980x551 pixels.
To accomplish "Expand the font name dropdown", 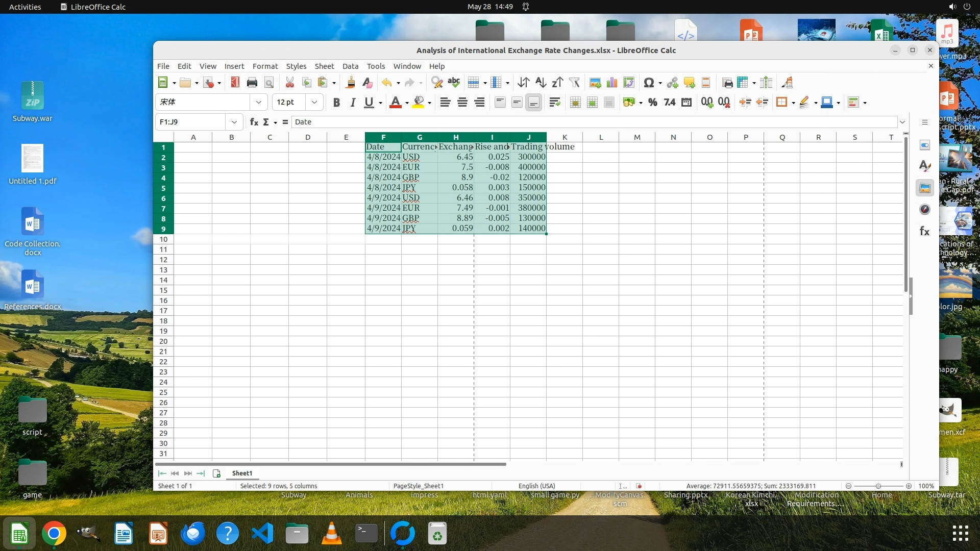I will pyautogui.click(x=259, y=102).
